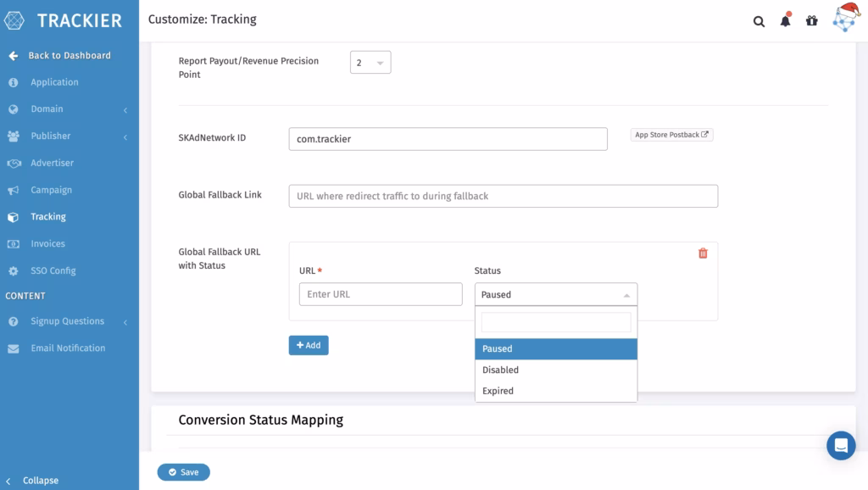Open the notifications bell

coord(786,20)
